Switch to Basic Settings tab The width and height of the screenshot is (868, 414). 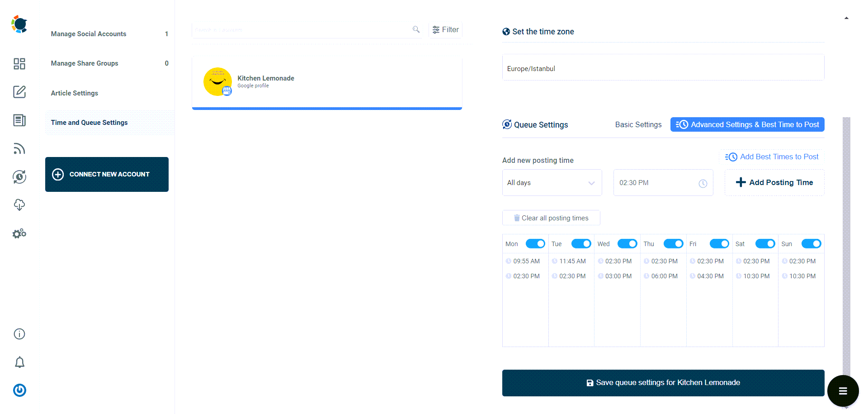pyautogui.click(x=638, y=124)
